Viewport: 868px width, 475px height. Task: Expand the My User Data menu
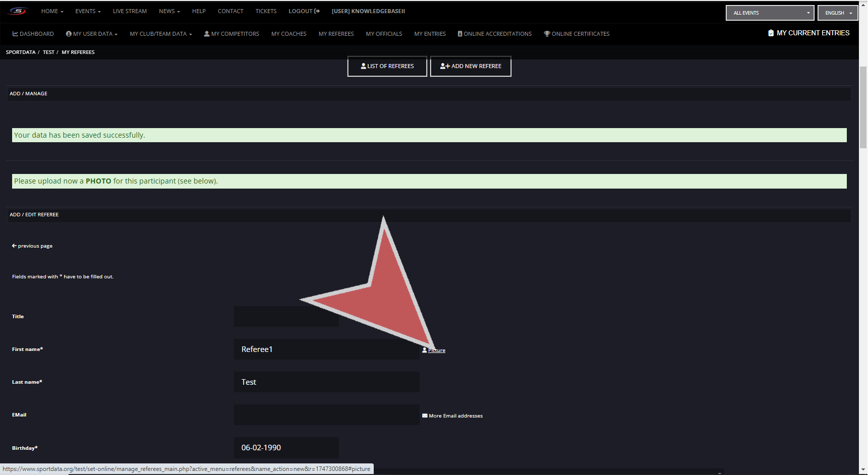click(92, 34)
